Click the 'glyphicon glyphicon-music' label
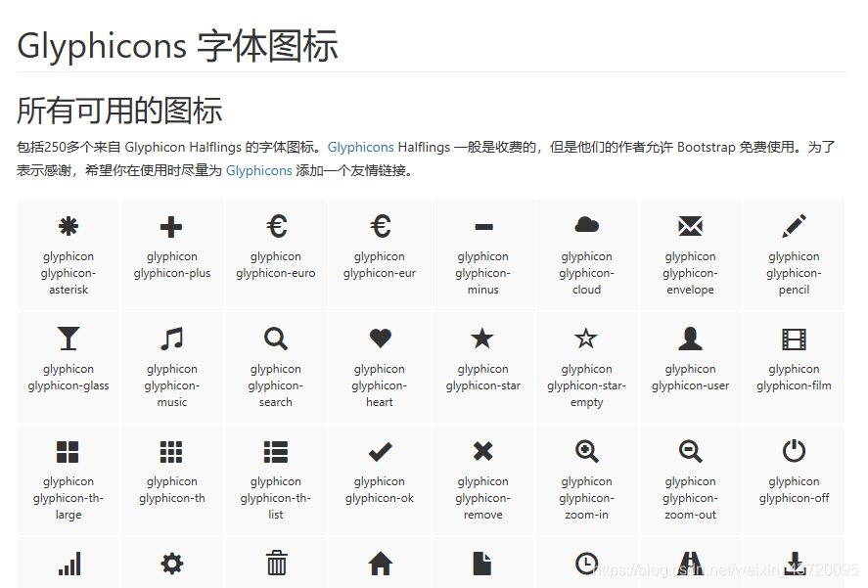 (x=172, y=385)
